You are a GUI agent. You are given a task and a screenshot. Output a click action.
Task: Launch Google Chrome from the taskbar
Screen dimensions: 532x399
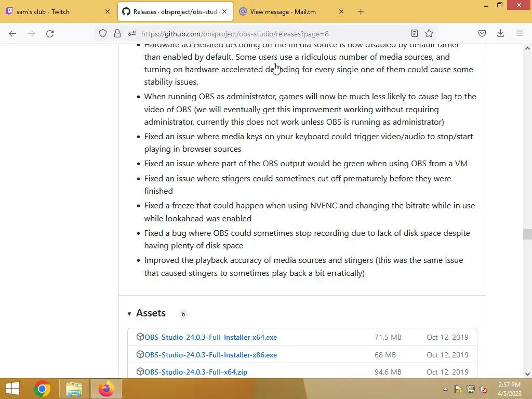pos(42,389)
